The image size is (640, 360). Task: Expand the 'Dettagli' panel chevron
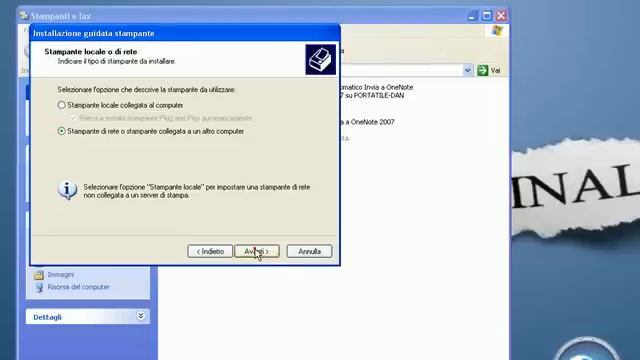[140, 316]
